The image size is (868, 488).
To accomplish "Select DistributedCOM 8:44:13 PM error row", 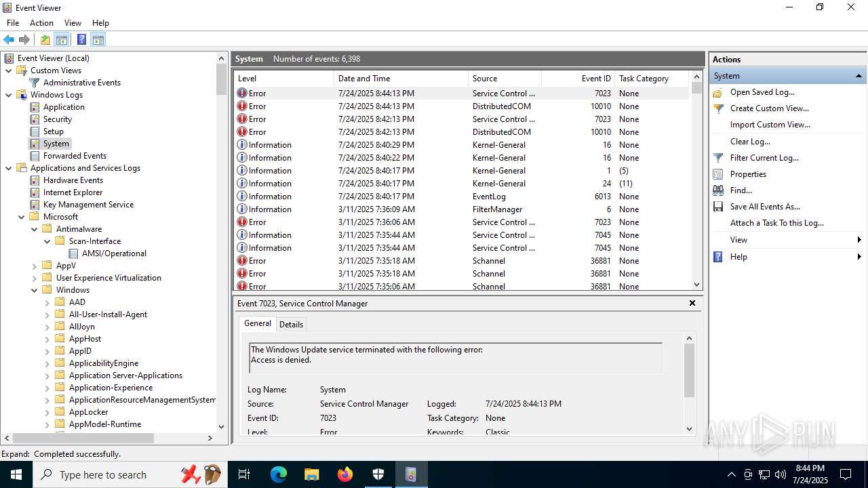I will tap(461, 106).
